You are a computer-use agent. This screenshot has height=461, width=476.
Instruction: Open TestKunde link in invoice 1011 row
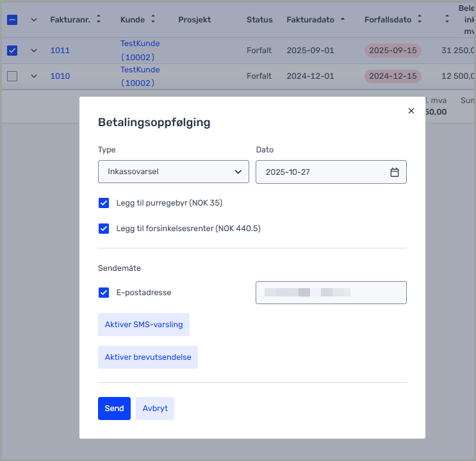coord(140,50)
